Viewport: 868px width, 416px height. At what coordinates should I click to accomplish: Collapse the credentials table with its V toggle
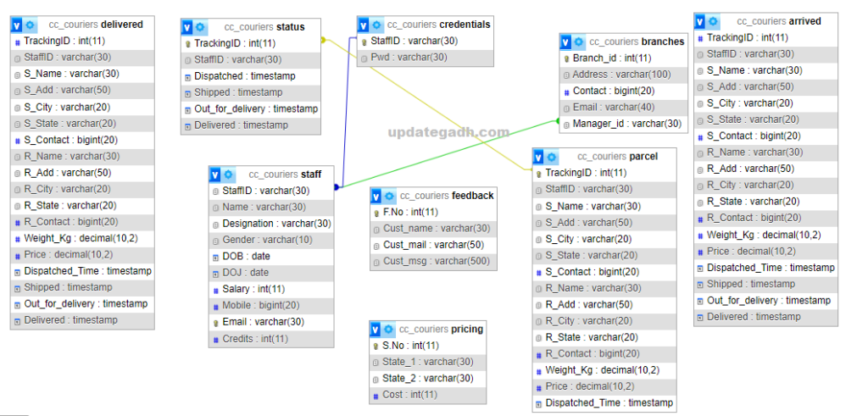364,25
